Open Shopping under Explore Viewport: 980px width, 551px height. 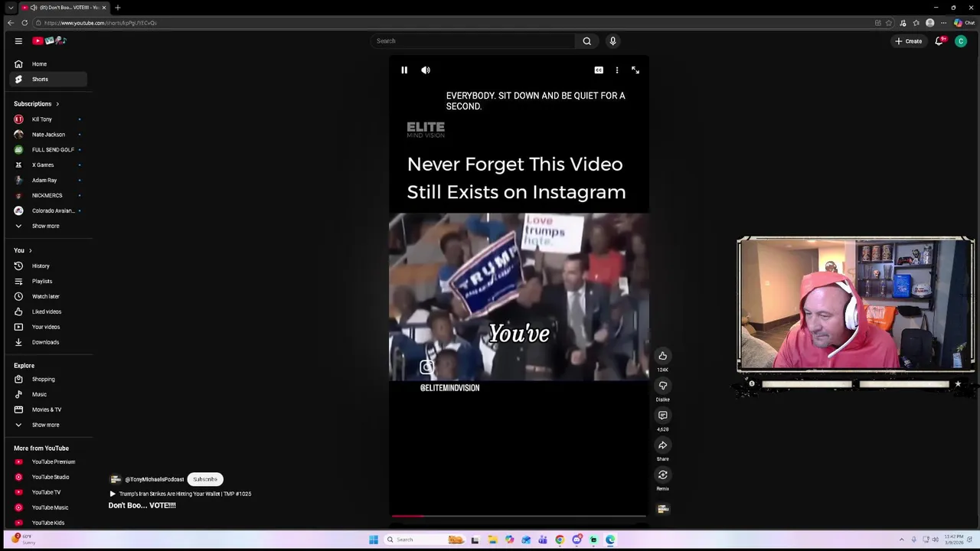pos(49,380)
